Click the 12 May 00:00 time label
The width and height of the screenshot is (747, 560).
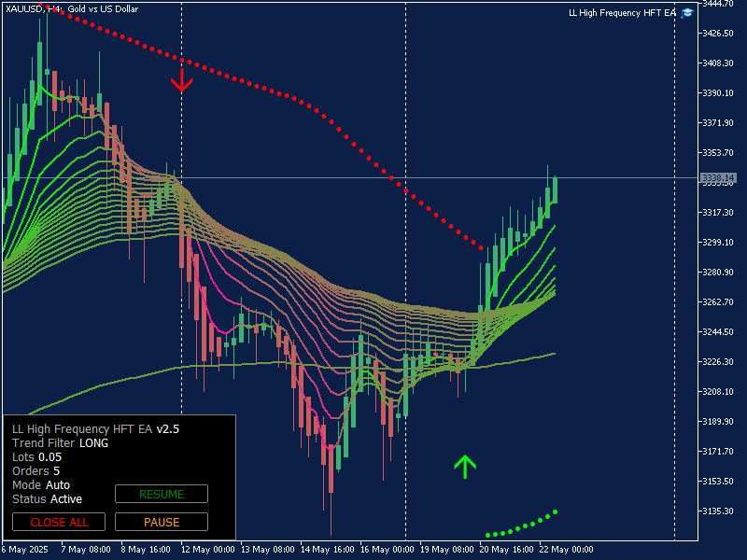207,550
